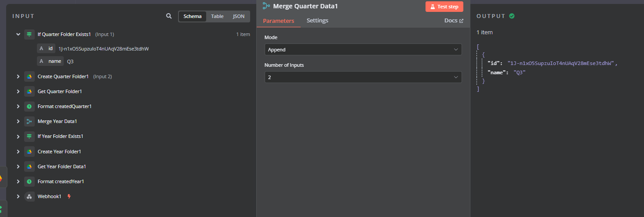Screen dimensions: 644x217
Task: Open the Number of Inputs dropdown
Action: [x=363, y=77]
